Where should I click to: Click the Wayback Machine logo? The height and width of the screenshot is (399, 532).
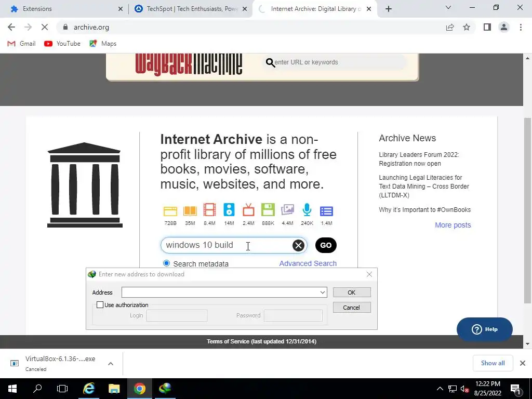(x=189, y=64)
